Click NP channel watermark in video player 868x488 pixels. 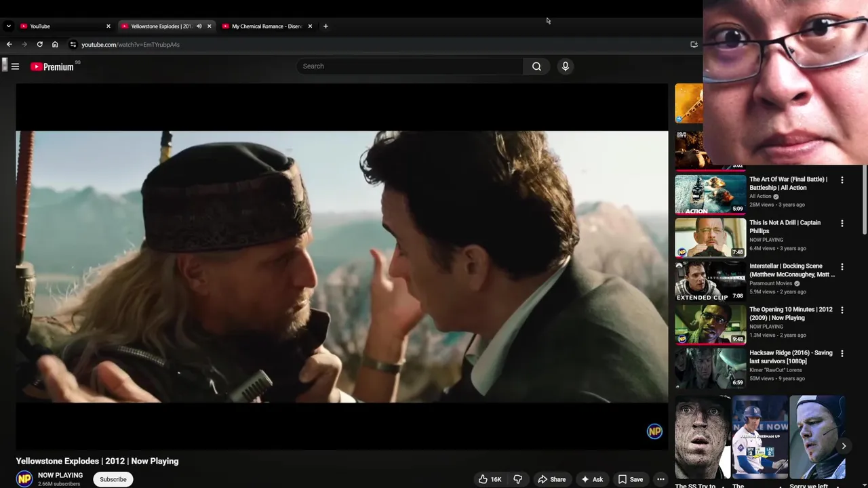click(x=654, y=431)
